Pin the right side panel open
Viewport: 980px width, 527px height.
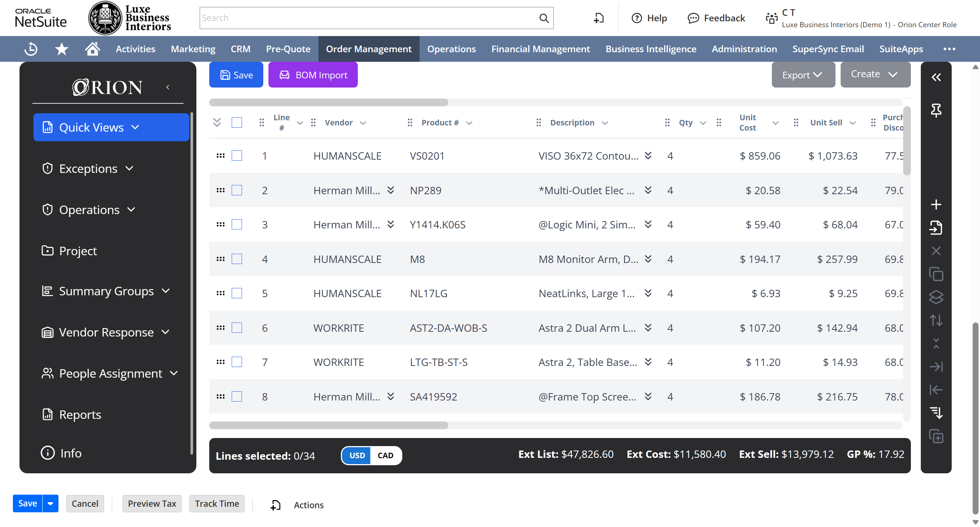pyautogui.click(x=936, y=111)
